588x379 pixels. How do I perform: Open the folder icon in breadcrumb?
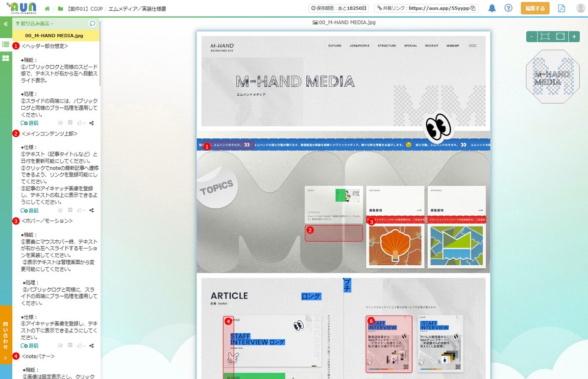tap(60, 9)
